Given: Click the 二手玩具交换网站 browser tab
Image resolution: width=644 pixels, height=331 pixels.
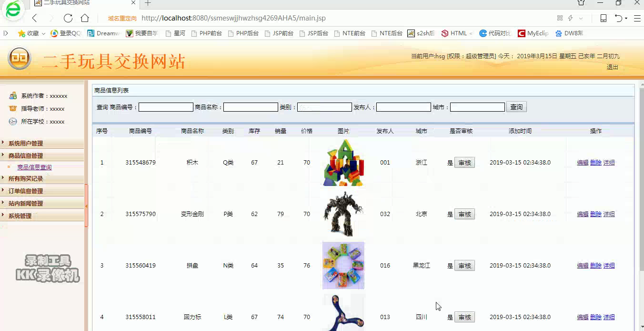Looking at the screenshot, I should coord(84,3).
